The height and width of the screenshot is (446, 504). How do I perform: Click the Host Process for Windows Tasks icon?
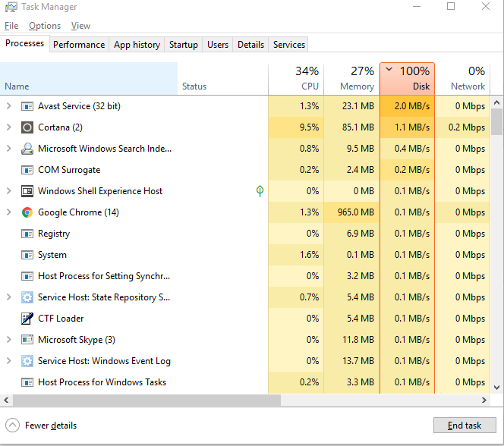click(27, 382)
